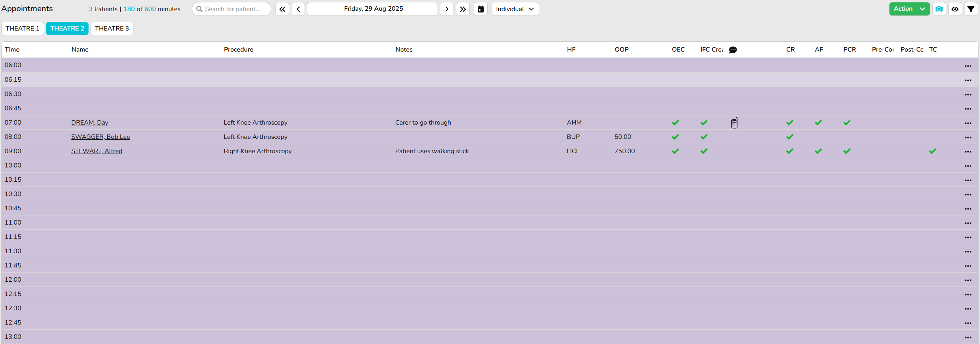Switch to THEATRE 3 tab
Screen dimensions: 980x344
tap(112, 29)
